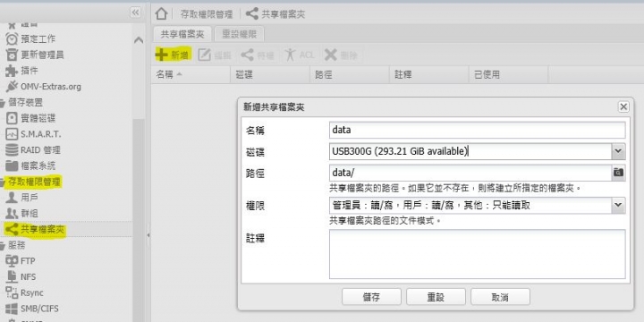Open SMB/CIFS service in the sidebar
The image size is (644, 322).
point(32,309)
